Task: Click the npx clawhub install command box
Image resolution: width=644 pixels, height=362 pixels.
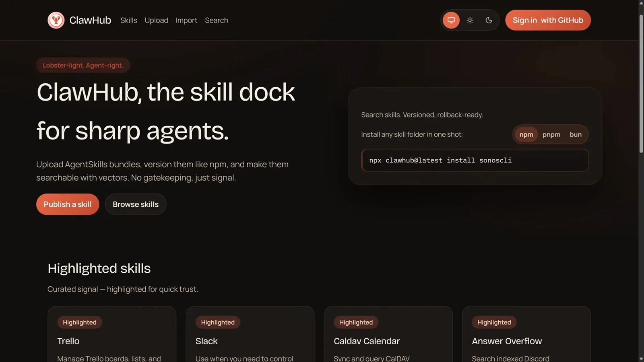Action: 475,160
